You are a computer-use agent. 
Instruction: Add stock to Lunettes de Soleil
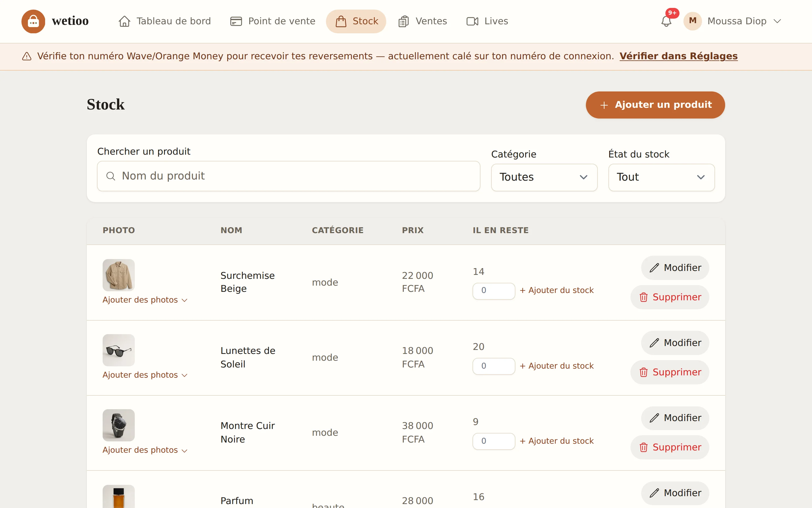557,366
